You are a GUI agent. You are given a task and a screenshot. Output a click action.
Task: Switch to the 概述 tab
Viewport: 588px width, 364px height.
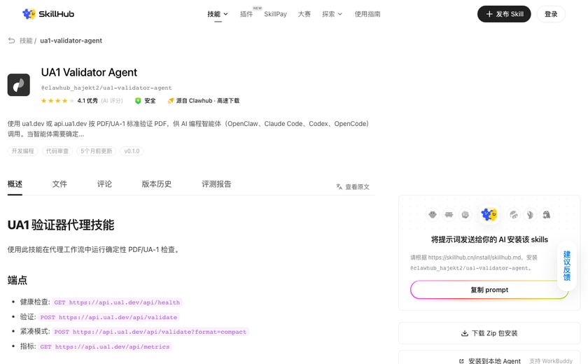pos(15,184)
